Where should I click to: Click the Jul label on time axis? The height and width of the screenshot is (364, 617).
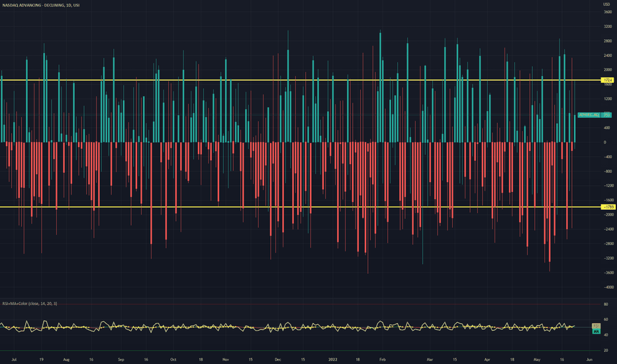[14, 359]
